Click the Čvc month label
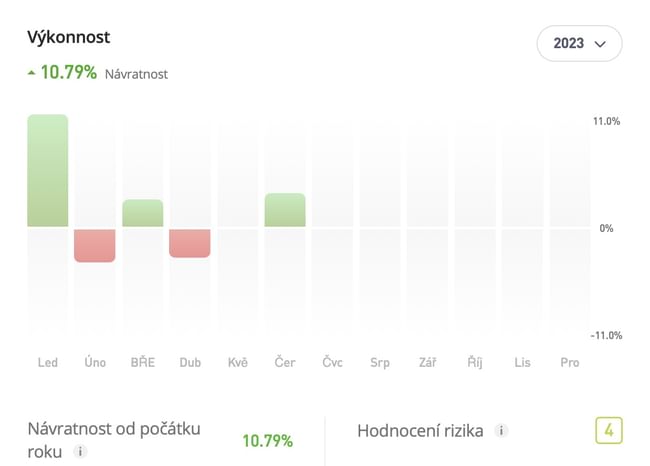The image size is (650, 466). point(333,362)
